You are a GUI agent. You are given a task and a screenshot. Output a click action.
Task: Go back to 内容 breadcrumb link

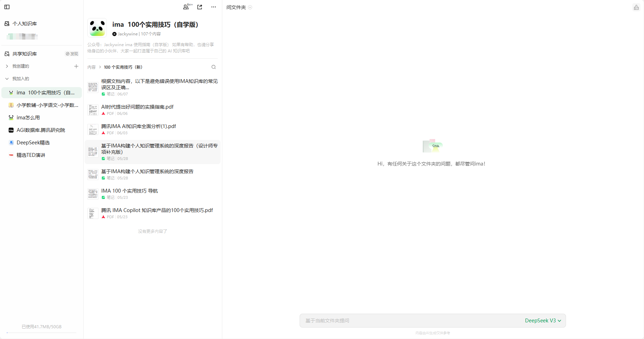(x=92, y=67)
